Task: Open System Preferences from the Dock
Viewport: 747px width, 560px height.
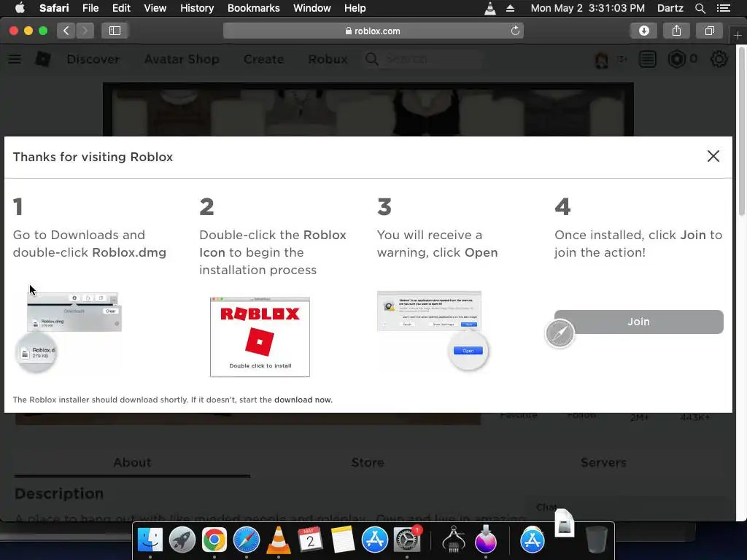Action: [x=406, y=540]
